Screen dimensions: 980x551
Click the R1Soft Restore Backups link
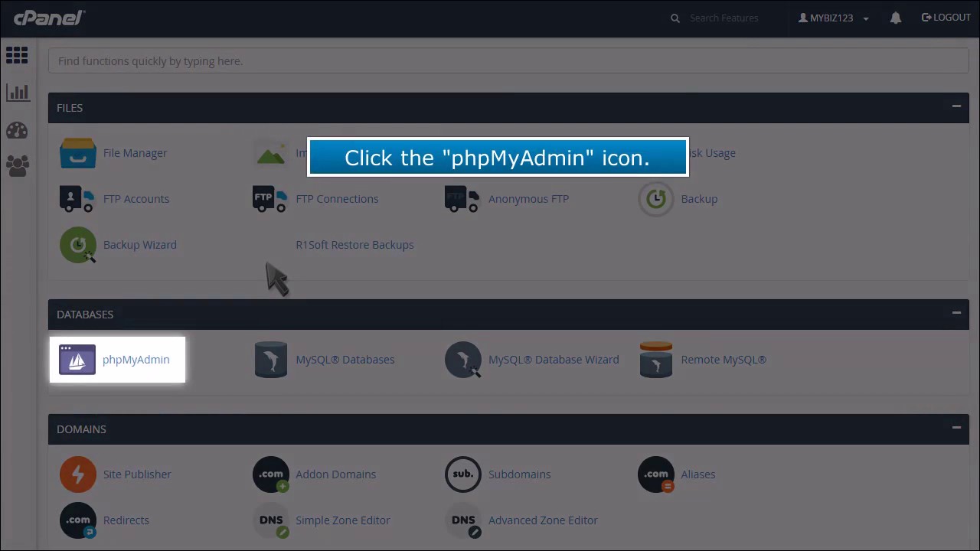tap(354, 245)
